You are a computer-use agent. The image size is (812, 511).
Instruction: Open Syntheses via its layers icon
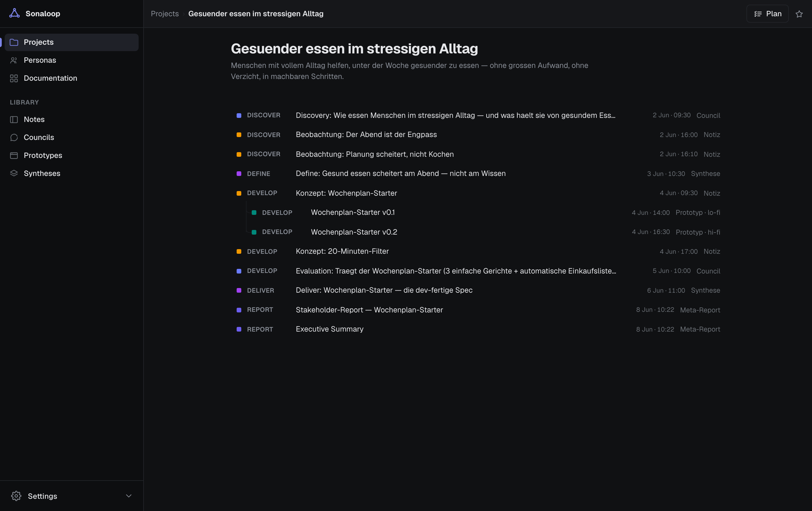14,173
